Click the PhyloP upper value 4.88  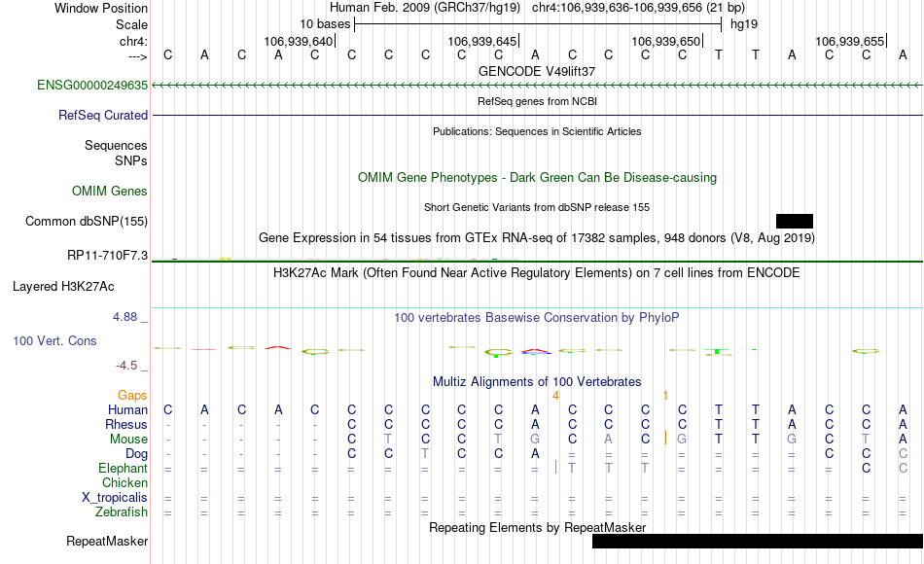124,317
